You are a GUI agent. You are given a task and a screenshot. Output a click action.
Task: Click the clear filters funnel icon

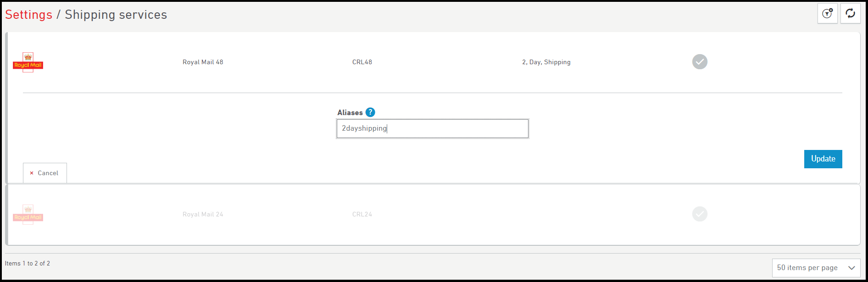pos(827,14)
